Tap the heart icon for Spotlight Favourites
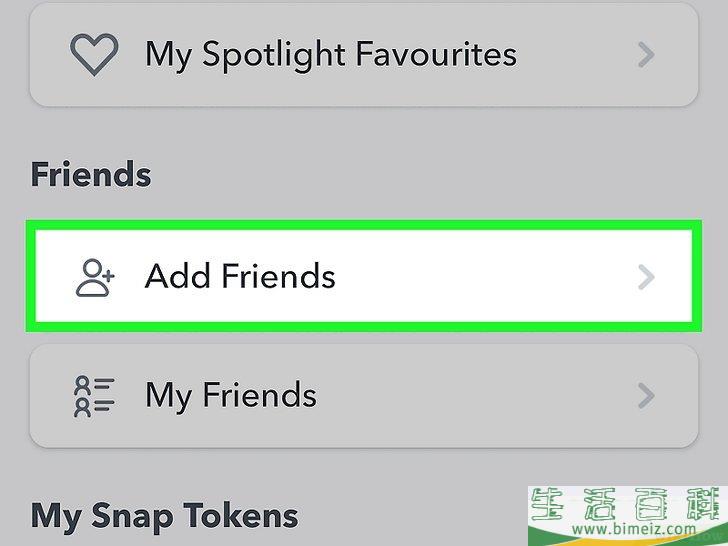The image size is (728, 546). (94, 54)
